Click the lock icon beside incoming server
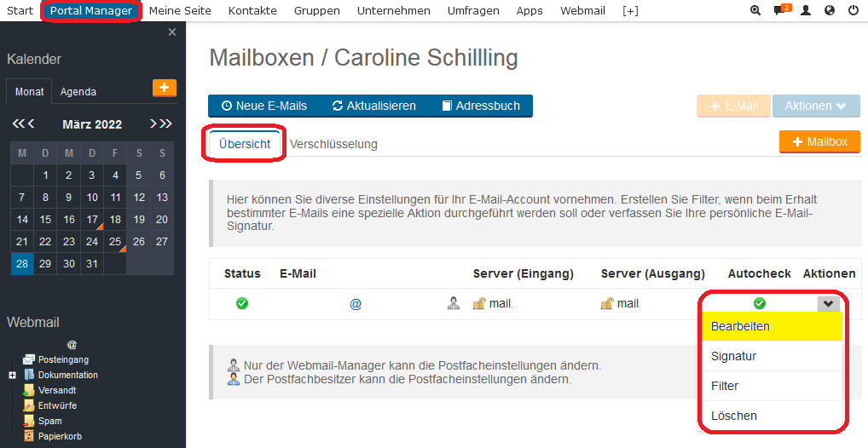The image size is (868, 448). 479,303
